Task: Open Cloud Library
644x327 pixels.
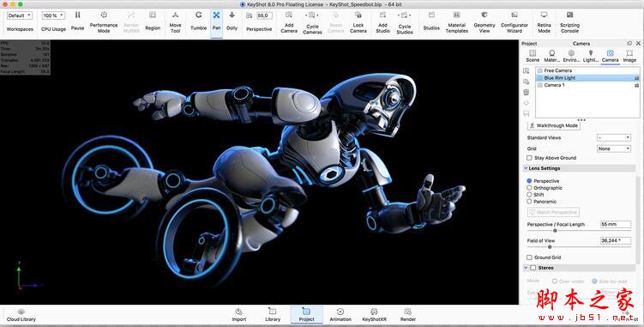Action: (21, 315)
